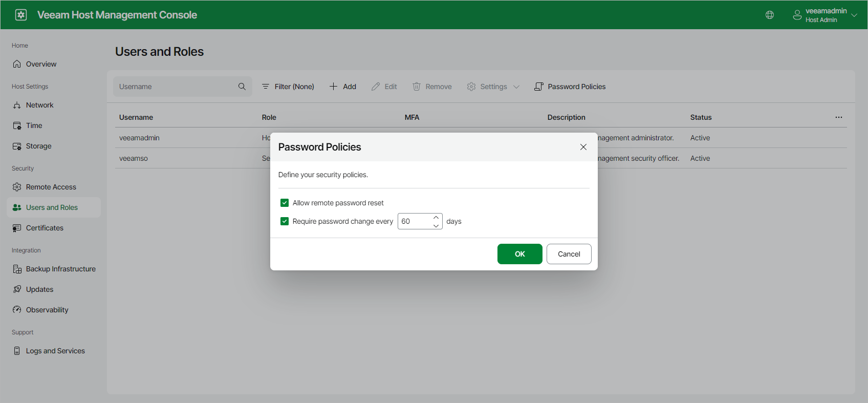
Task: Select the veeamso user row
Action: 481,158
